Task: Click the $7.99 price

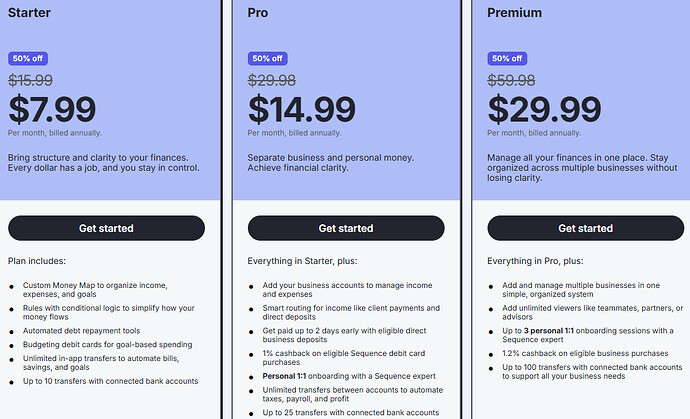Action: [52, 109]
